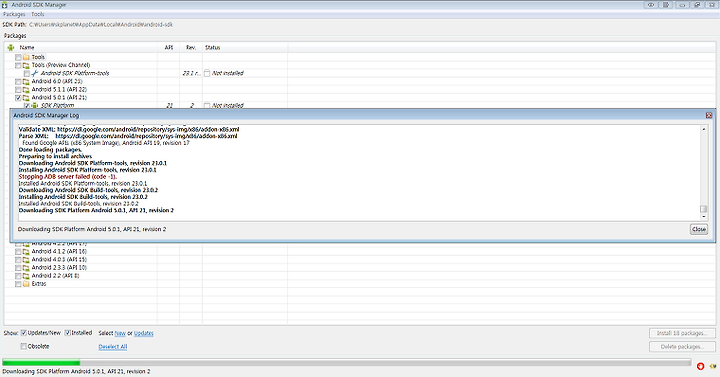Open the Packages menu
This screenshot has width=720, height=377.
tap(14, 15)
